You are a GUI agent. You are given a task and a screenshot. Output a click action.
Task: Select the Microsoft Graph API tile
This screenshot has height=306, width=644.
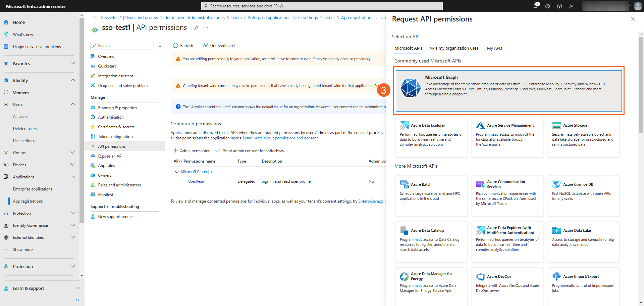pos(508,91)
